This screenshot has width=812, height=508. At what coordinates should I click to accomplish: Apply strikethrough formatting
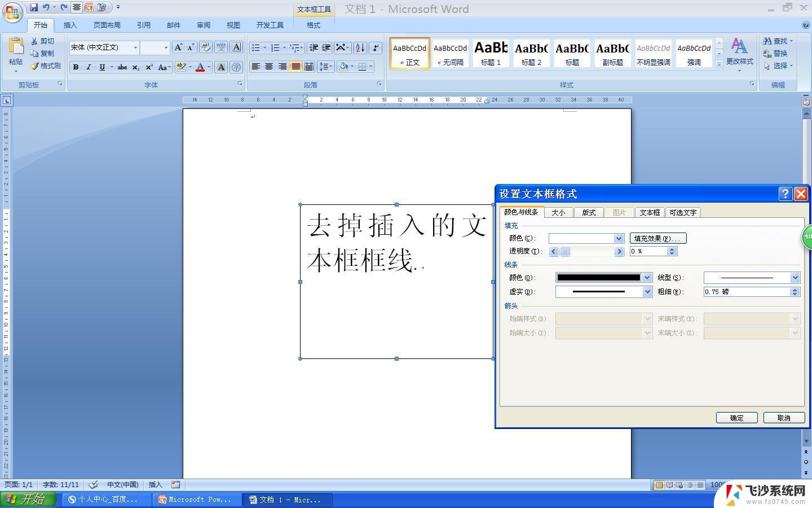pyautogui.click(x=122, y=67)
